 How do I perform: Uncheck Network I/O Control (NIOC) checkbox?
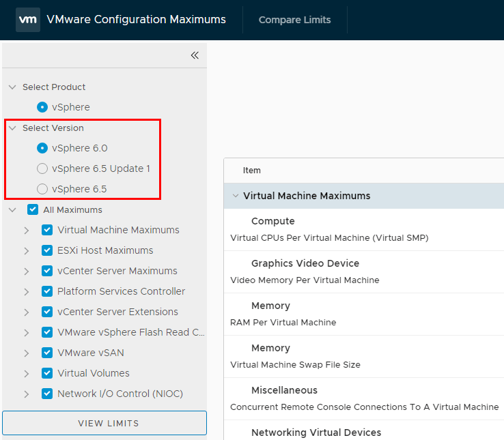pyautogui.click(x=47, y=394)
